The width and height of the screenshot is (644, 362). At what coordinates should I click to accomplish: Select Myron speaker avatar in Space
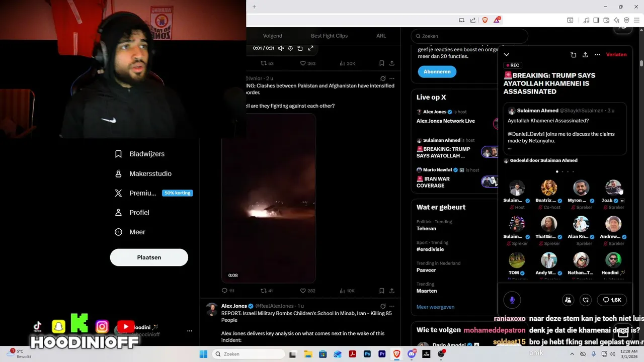click(x=581, y=188)
